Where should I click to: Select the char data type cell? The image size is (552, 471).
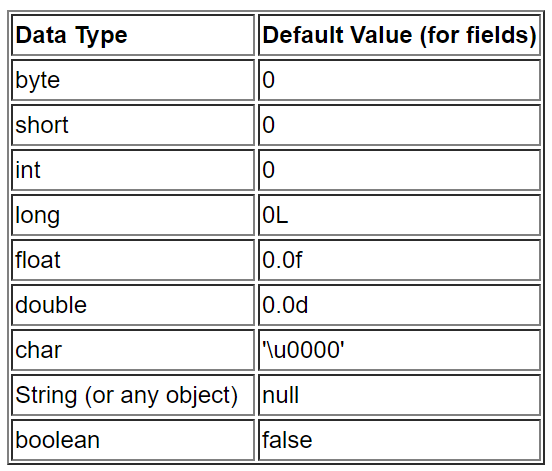click(x=133, y=351)
